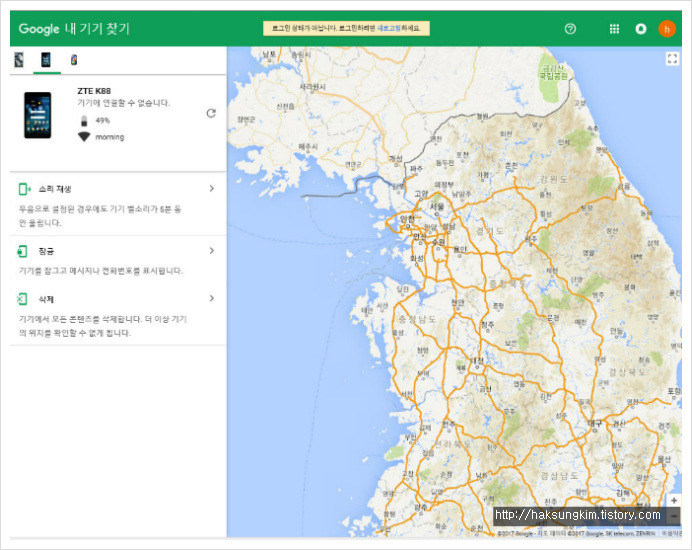
Task: Click the ZTE K88 phone image
Action: 38,115
